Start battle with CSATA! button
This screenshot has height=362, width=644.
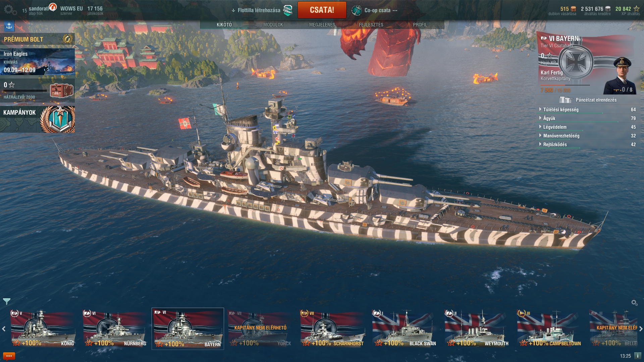pos(322,10)
